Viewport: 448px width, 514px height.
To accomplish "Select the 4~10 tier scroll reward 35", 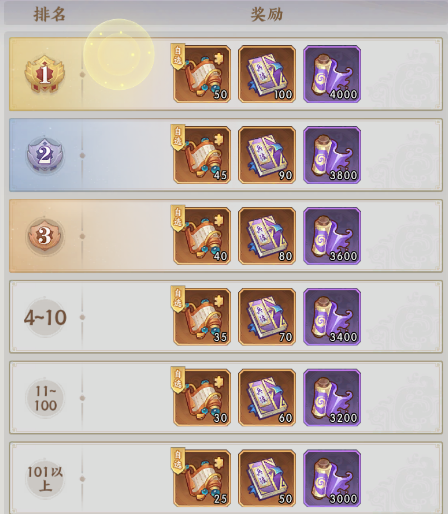I will (202, 317).
